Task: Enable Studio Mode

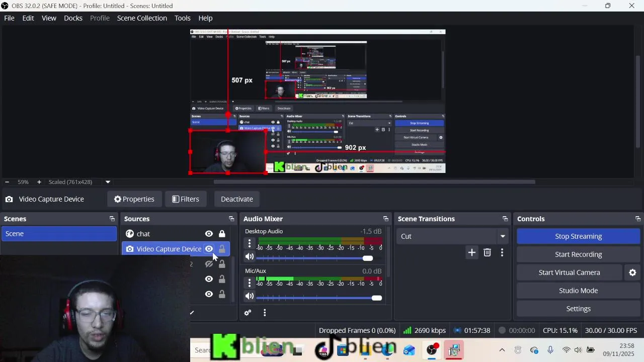Action: 579,291
